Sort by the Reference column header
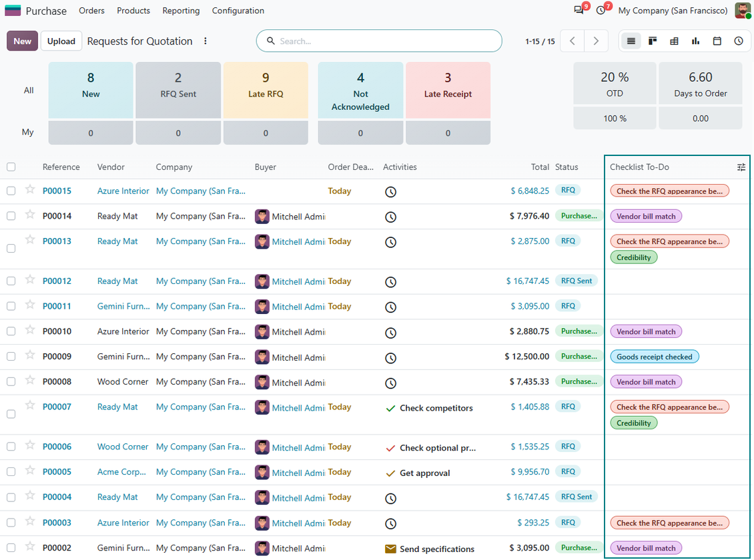This screenshot has height=560, width=754. 61,167
